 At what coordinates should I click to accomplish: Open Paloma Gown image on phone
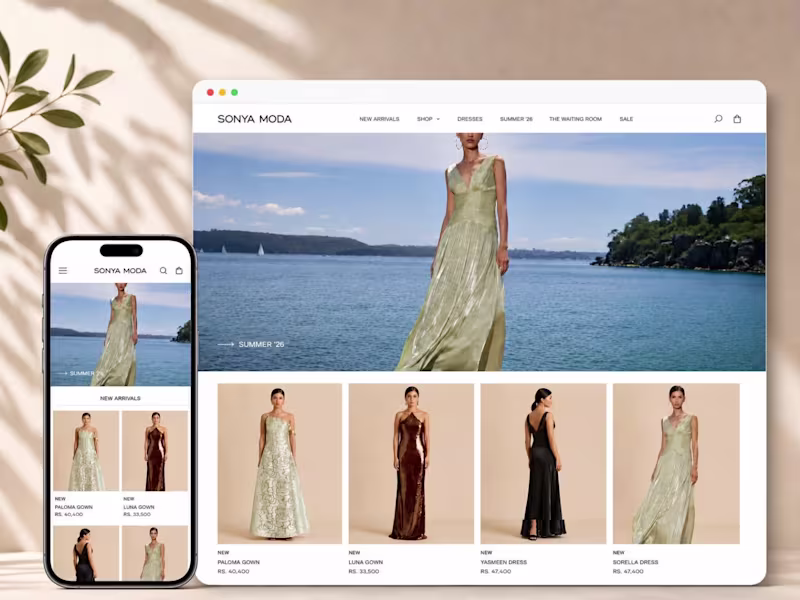86,451
